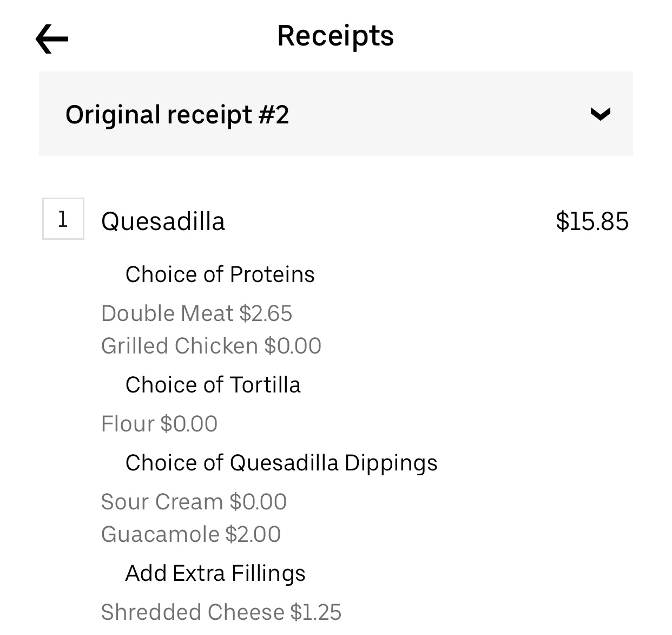Click the Add Extra Fillings heading
672x635 pixels.
coord(215,573)
